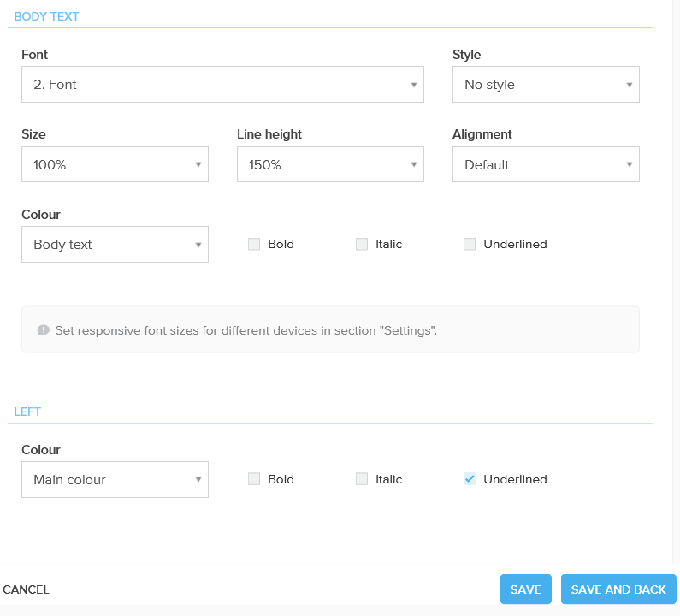Open the Font dropdown
Image resolution: width=680 pixels, height=616 pixels.
click(222, 85)
